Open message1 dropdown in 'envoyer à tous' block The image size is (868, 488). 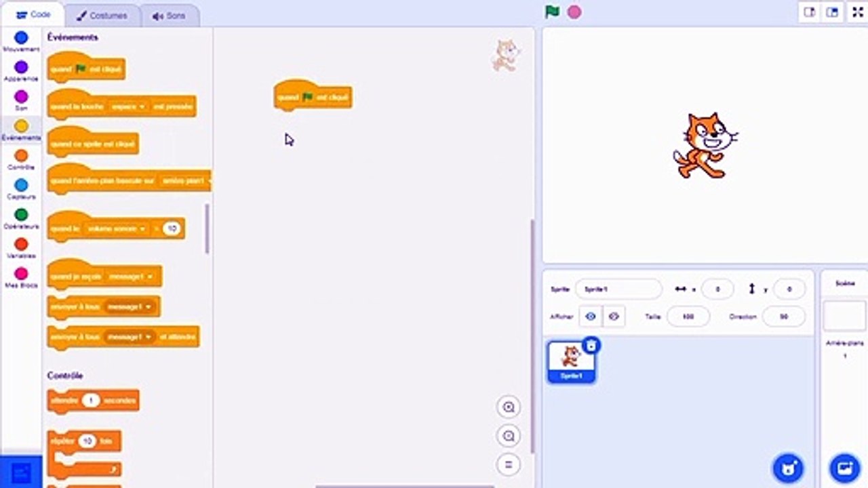coord(129,306)
